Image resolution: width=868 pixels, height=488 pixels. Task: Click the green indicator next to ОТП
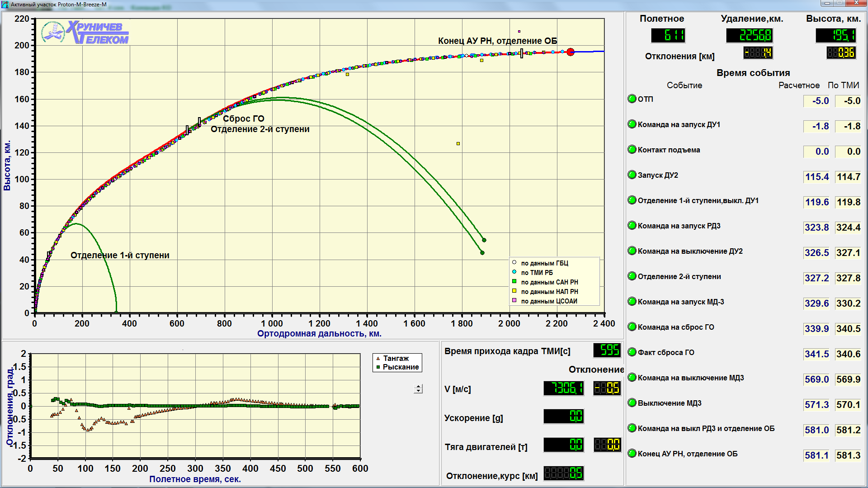click(632, 99)
